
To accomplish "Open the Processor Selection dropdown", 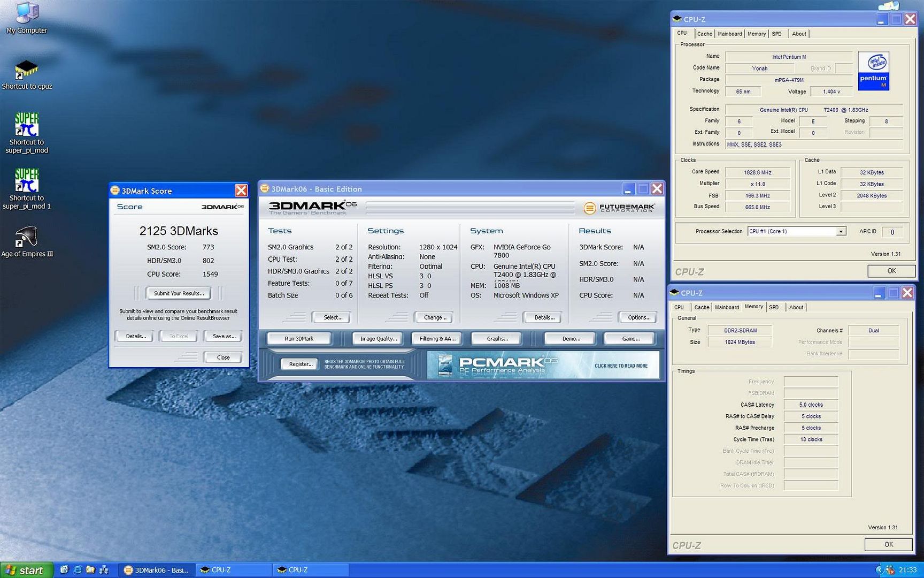I will click(x=841, y=231).
